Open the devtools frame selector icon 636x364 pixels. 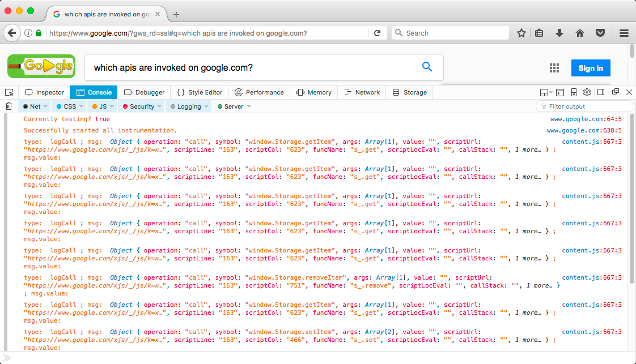click(x=546, y=92)
